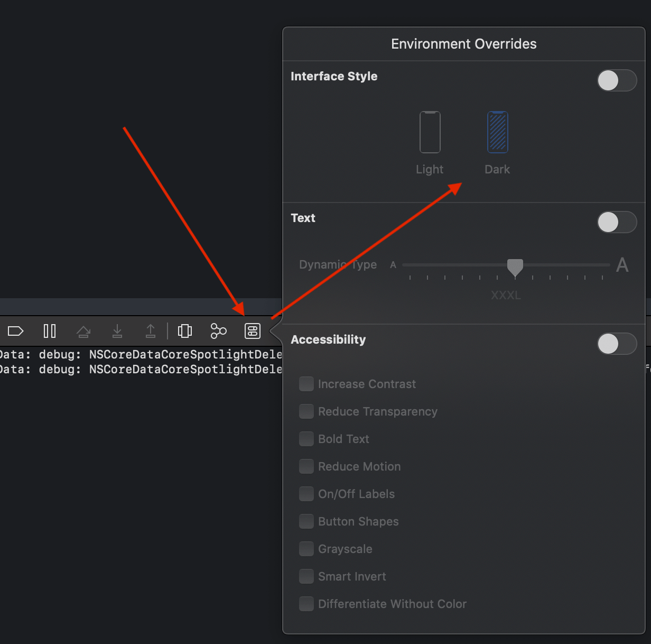The image size is (651, 644).
Task: Enable the Grayscale checkbox
Action: pos(306,549)
